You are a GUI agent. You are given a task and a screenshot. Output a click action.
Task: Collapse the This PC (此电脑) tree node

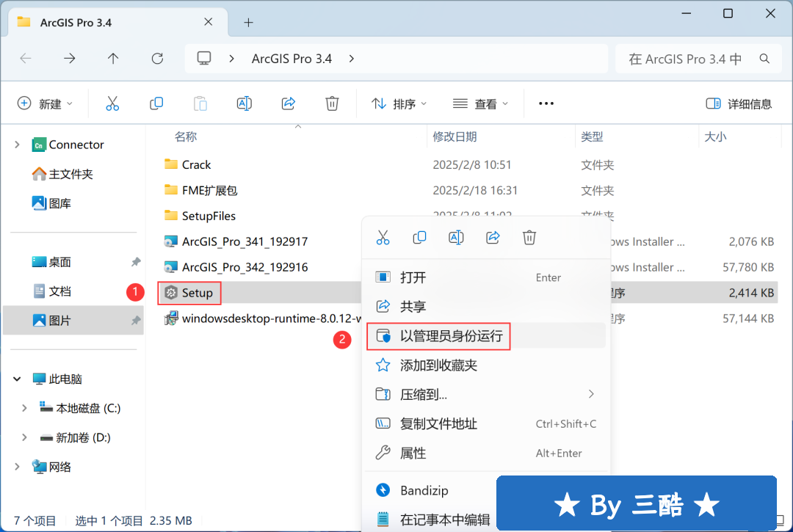point(17,379)
